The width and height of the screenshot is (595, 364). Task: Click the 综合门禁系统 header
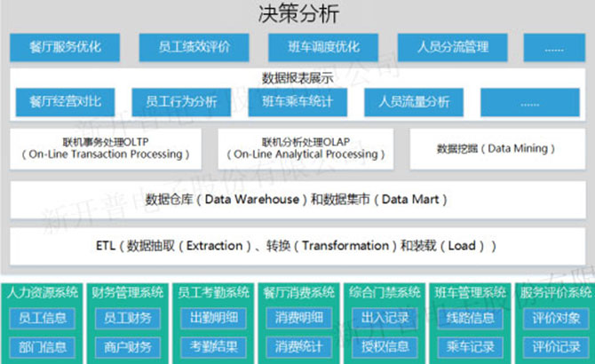click(x=385, y=292)
